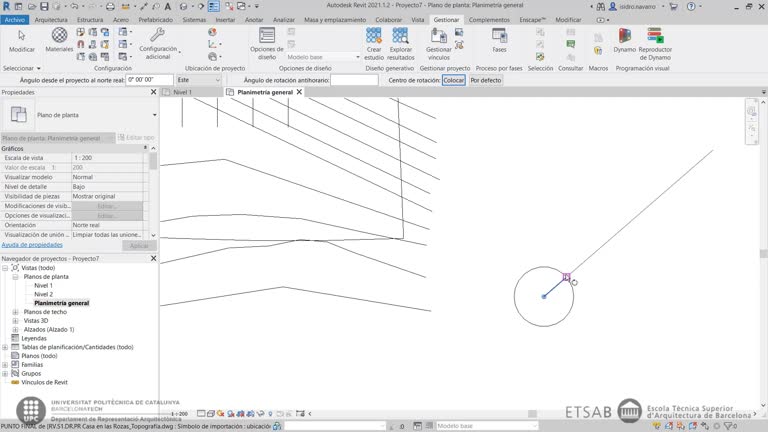Click Crear estudio icon
This screenshot has height=432, width=768.
click(x=373, y=41)
